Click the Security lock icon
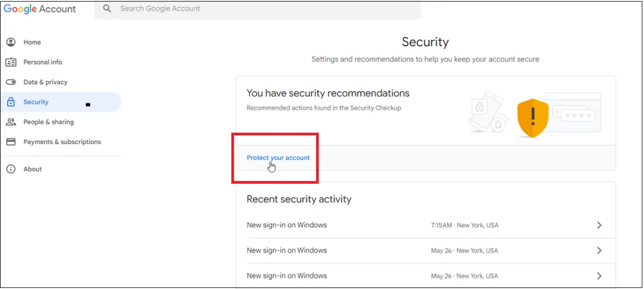 pyautogui.click(x=10, y=102)
